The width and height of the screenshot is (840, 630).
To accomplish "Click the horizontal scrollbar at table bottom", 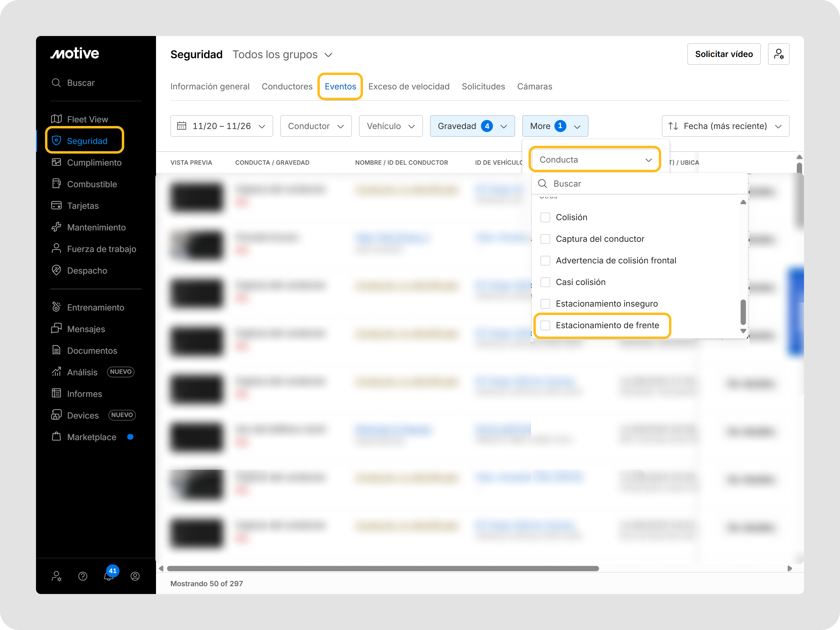I will (383, 568).
